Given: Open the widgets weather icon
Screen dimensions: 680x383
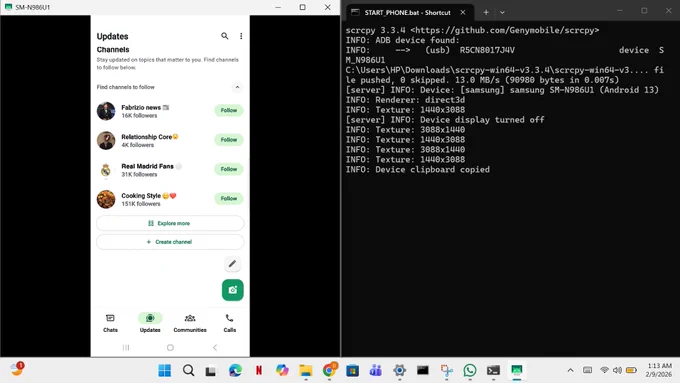Looking at the screenshot, I should (16, 369).
